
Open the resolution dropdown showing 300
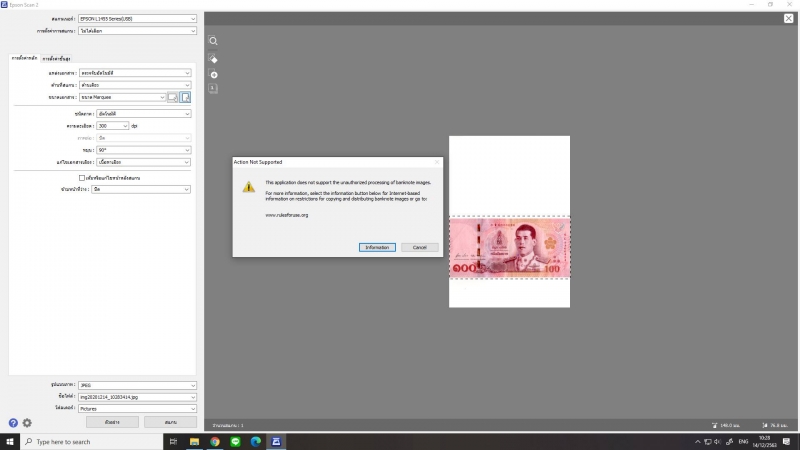[x=113, y=126]
